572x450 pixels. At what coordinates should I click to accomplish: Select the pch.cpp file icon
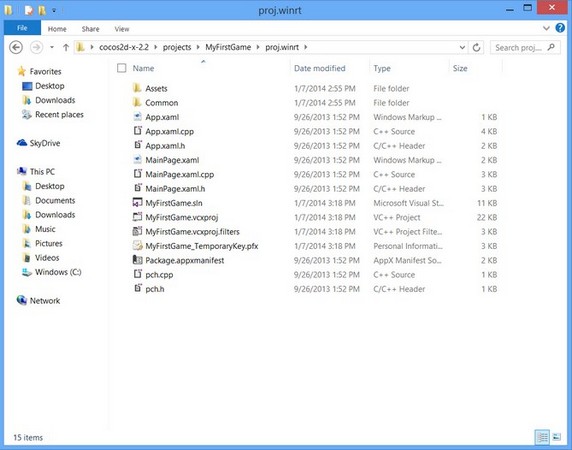pos(137,274)
